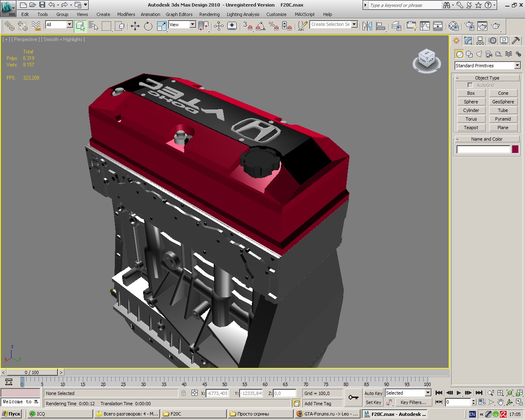Open the Utilities hammer panel
Image resolution: width=525 pixels, height=420 pixels.
click(516, 41)
